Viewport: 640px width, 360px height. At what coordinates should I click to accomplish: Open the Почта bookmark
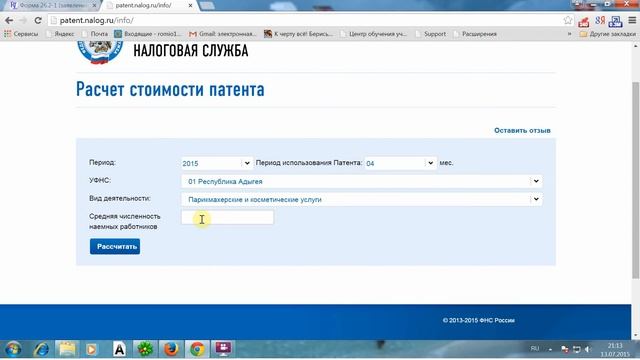coord(95,34)
